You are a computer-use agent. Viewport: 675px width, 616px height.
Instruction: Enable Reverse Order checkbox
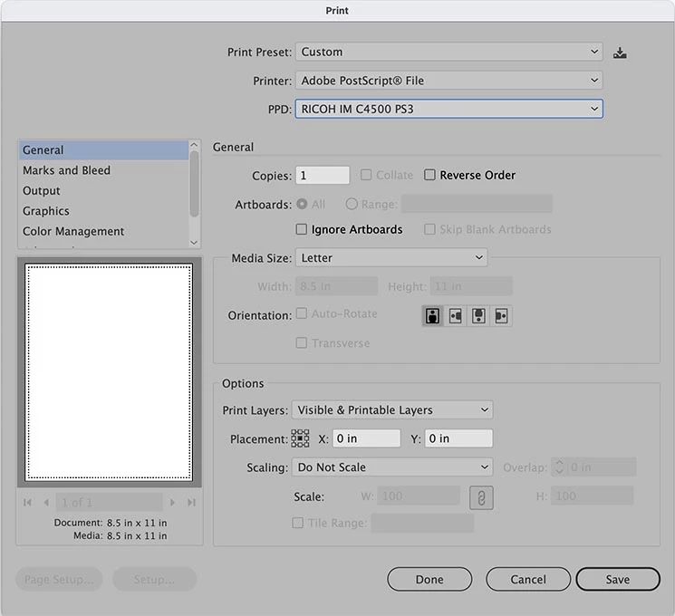[429, 175]
